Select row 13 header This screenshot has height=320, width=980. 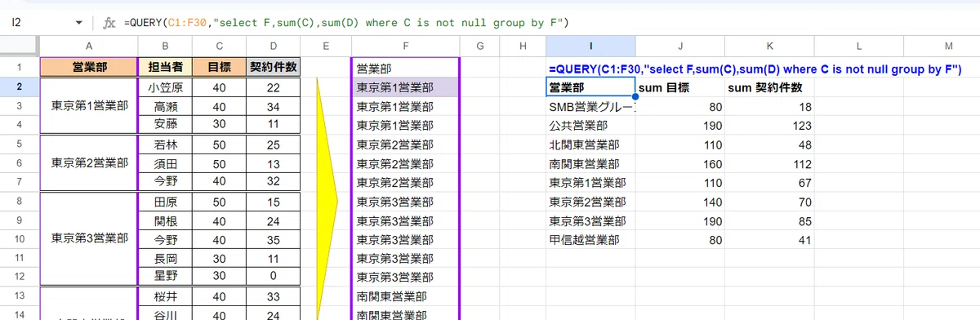20,296
